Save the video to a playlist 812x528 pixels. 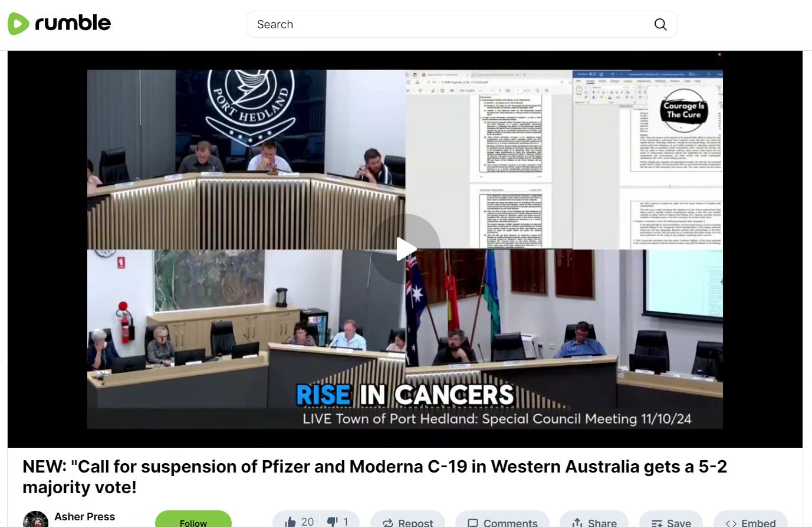[x=671, y=520]
